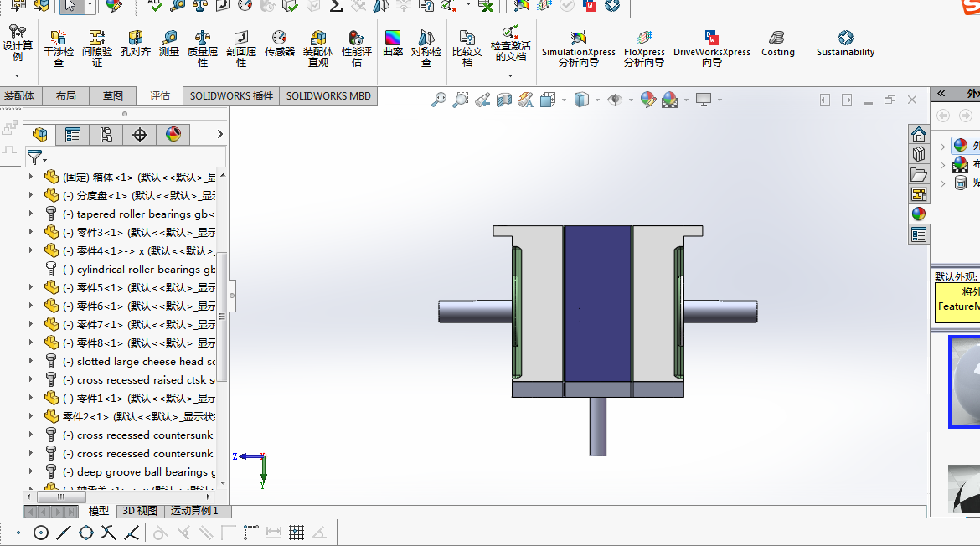The image size is (980, 546).
Task: Switch to the SOLIDWORKS MBD tab
Action: tap(328, 96)
